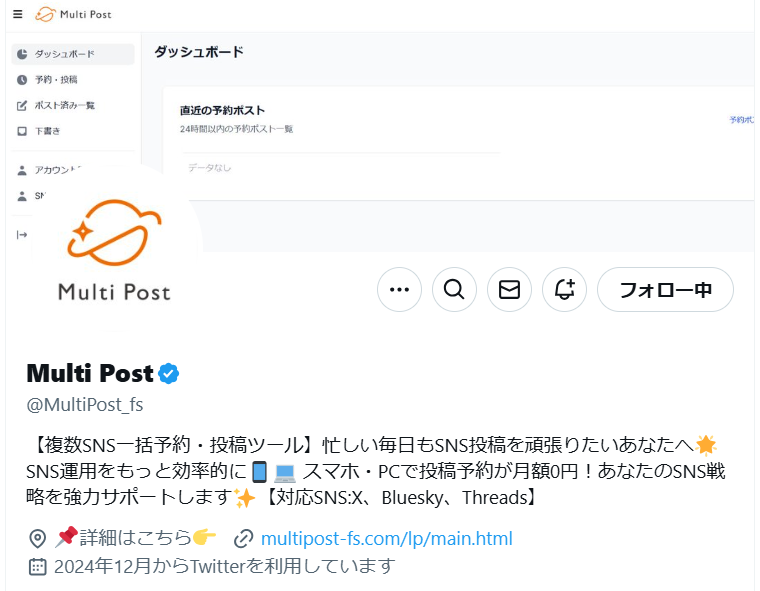Open the Multi Post profile avatar

pos(115,247)
